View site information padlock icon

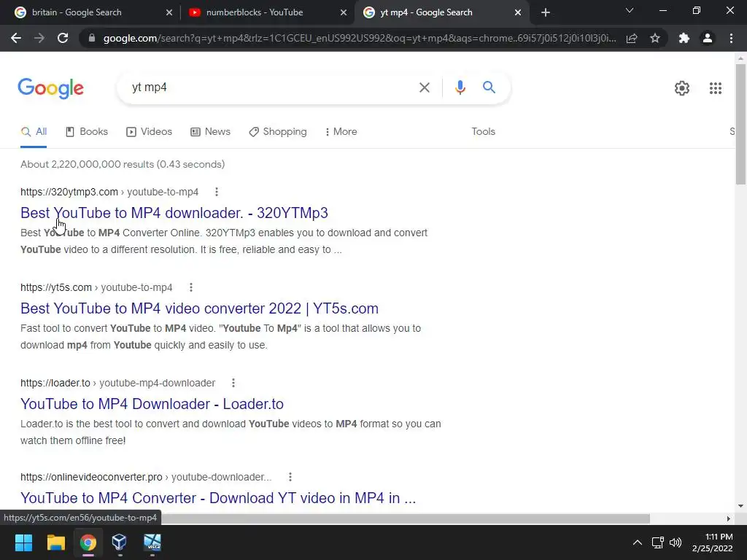point(92,38)
